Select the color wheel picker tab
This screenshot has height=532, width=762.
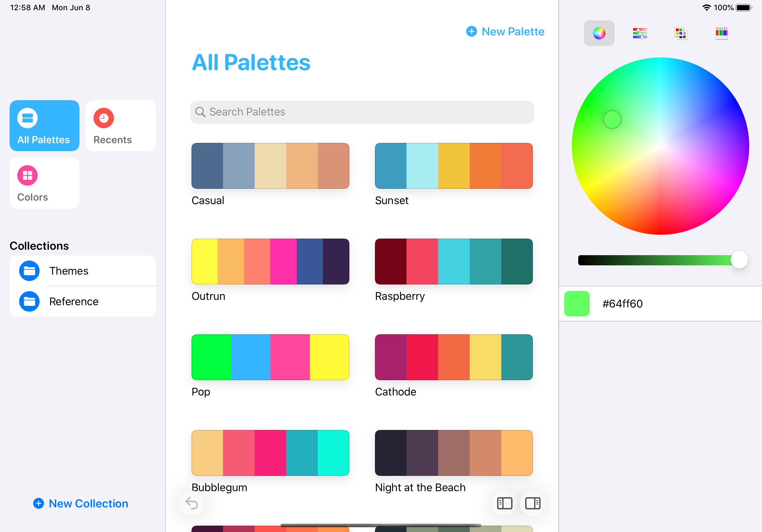click(599, 33)
